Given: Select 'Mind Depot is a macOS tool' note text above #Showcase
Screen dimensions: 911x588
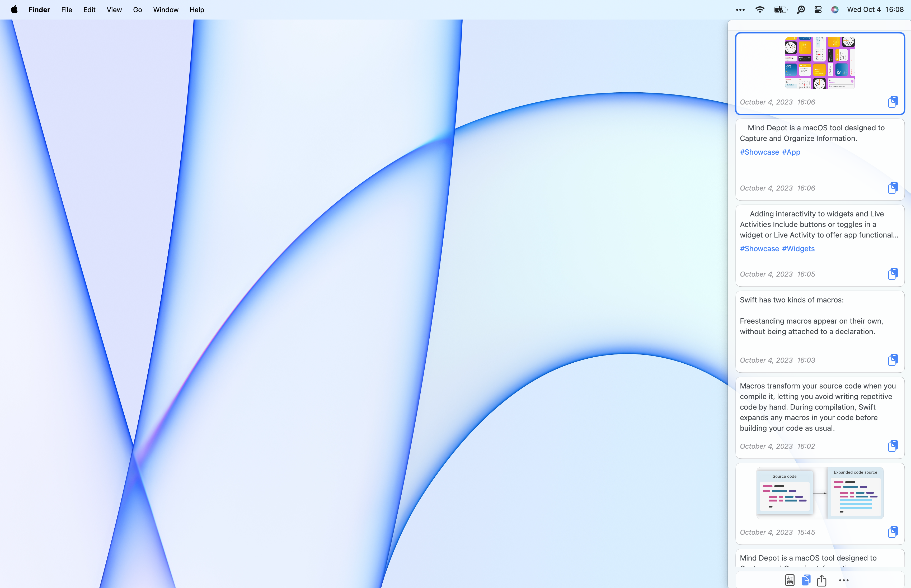Looking at the screenshot, I should [x=812, y=133].
